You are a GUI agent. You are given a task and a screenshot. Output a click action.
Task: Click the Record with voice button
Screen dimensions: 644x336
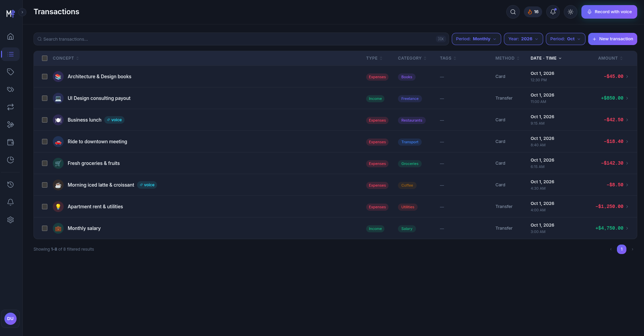click(x=609, y=12)
